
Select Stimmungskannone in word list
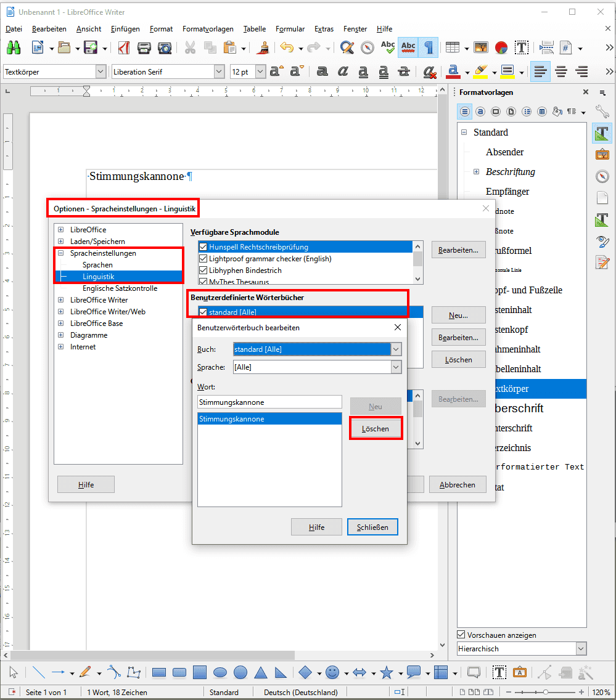270,419
